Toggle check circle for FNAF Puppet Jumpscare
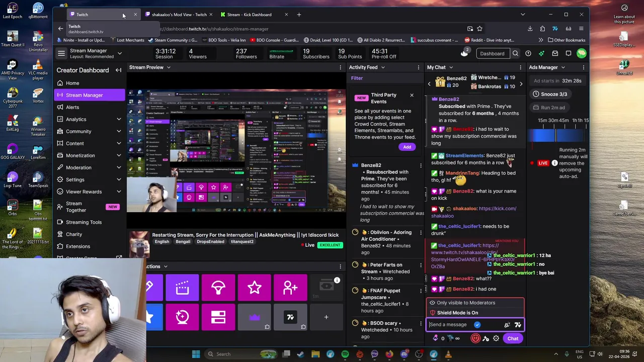 coord(355,291)
